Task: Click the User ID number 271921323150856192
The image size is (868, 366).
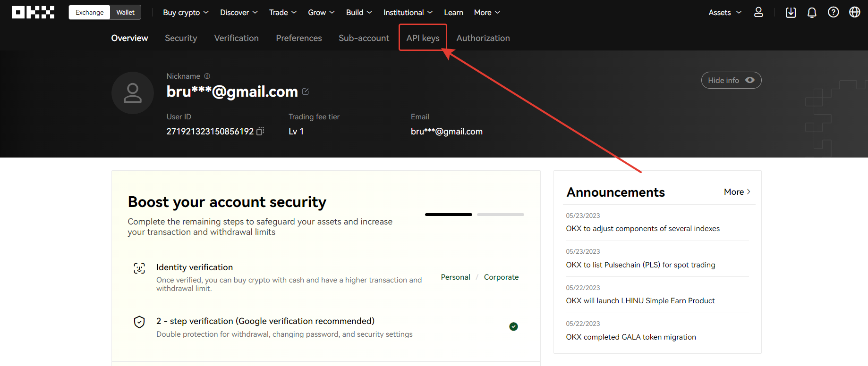Action: tap(210, 132)
